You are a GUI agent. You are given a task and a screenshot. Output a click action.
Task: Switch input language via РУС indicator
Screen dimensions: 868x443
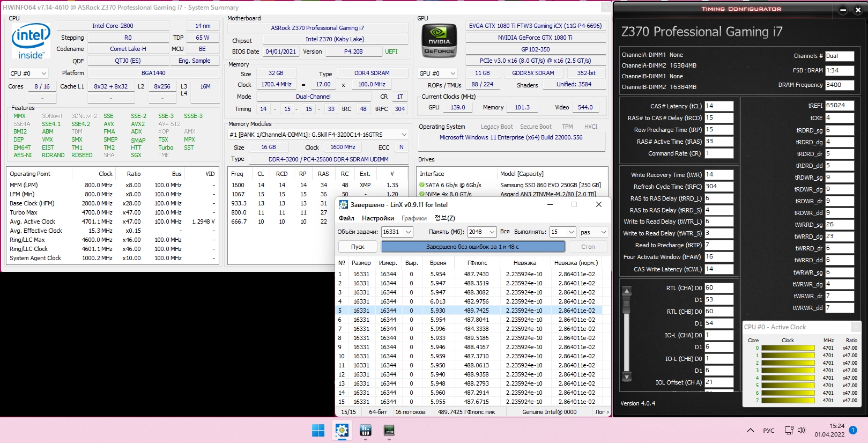point(769,430)
